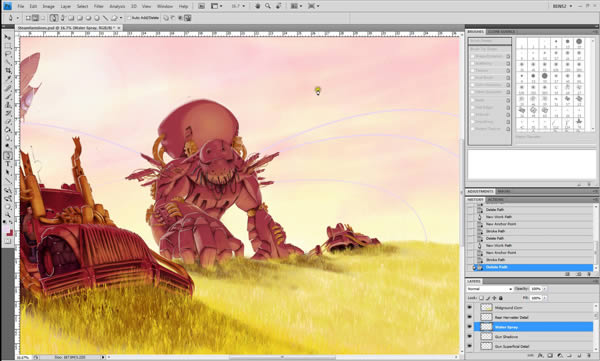Viewport: 600px width, 361px height.
Task: Click Create new snapshot in History panel
Action: coord(579,274)
